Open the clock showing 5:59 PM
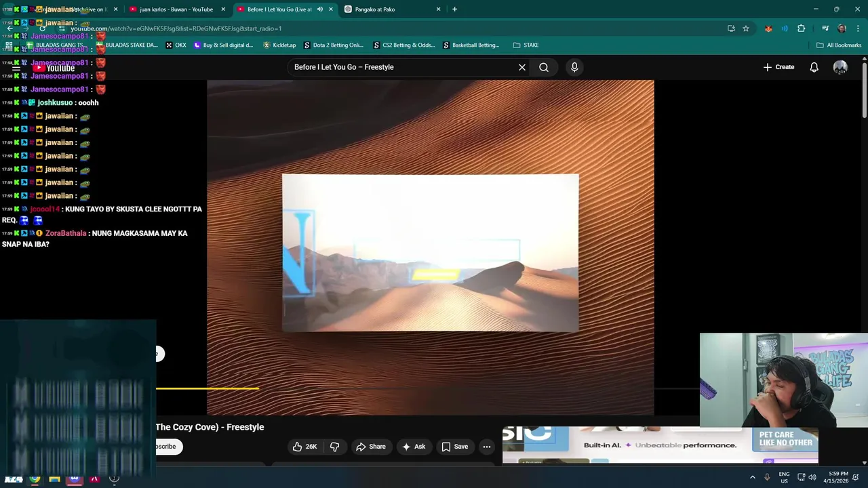This screenshot has width=868, height=488. (x=837, y=477)
